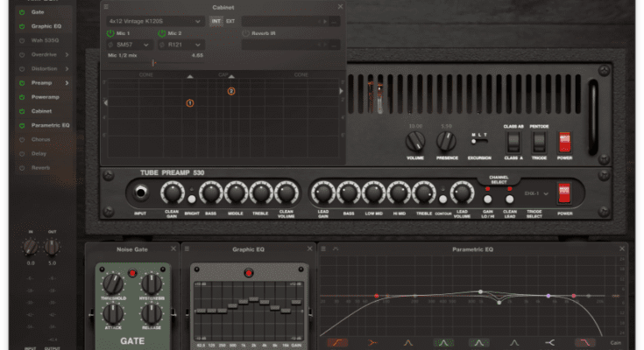This screenshot has height=350, width=644.
Task: Open the 4x12 Vintage K120S cabinet dropdown
Action: click(x=154, y=20)
